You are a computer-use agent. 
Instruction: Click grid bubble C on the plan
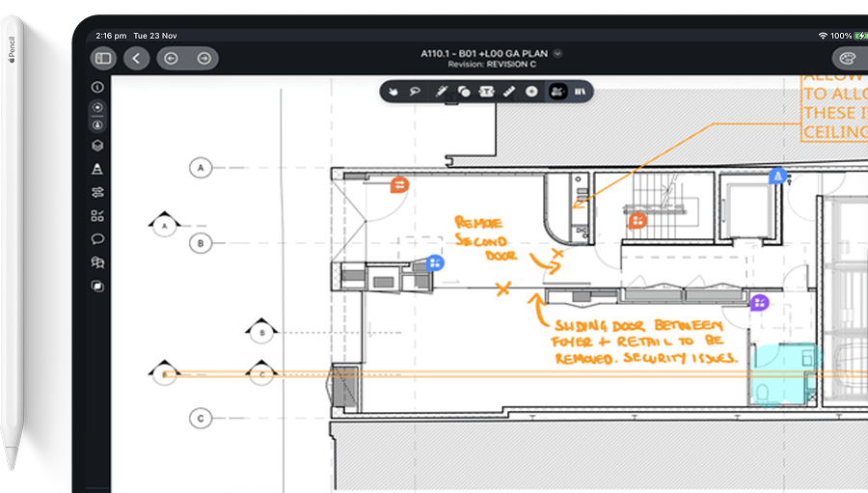(201, 418)
